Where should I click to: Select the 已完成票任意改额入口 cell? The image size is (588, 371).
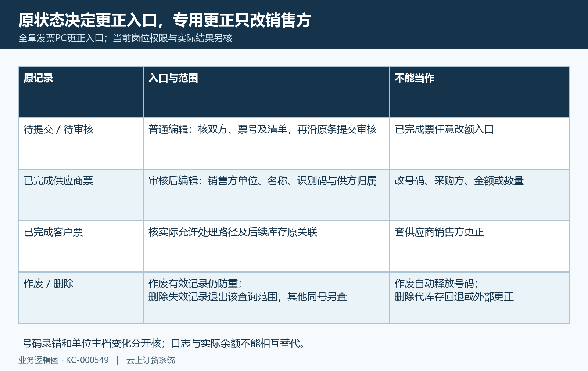click(x=480, y=143)
